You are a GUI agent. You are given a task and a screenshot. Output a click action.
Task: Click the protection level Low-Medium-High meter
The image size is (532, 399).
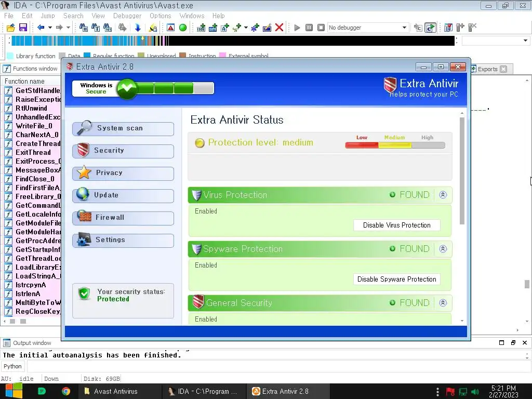pos(395,145)
